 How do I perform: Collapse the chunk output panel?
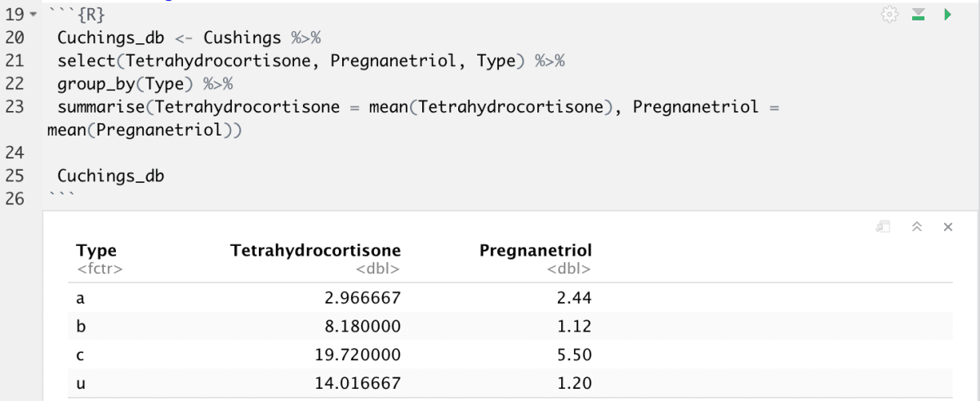[917, 227]
